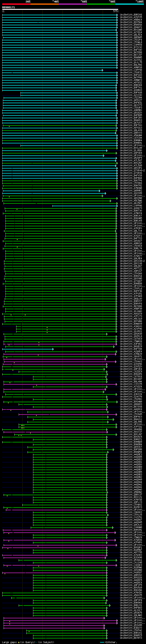Open the UniRef100_B9SJN7 entry
The height and width of the screenshot is (644, 146).
point(131,435)
